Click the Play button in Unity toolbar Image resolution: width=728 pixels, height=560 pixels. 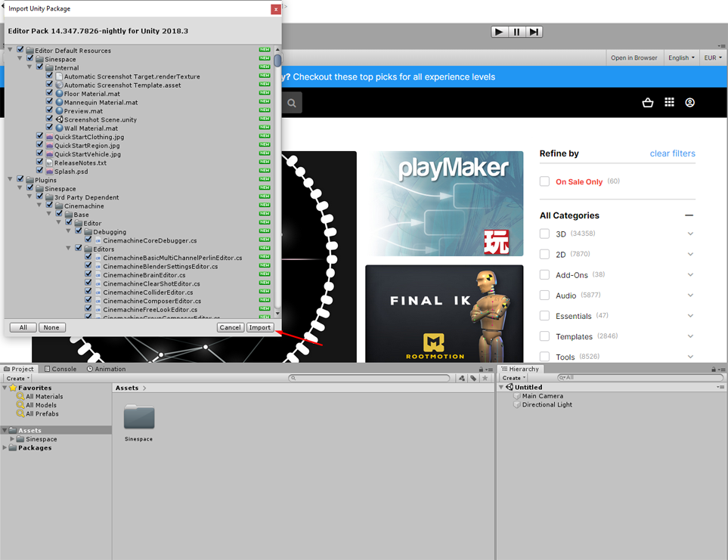click(499, 32)
